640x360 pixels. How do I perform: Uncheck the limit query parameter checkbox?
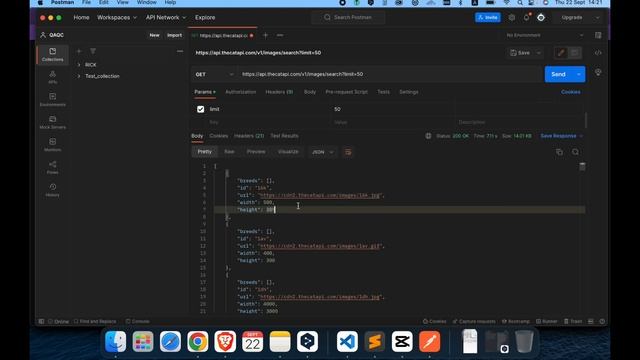200,109
